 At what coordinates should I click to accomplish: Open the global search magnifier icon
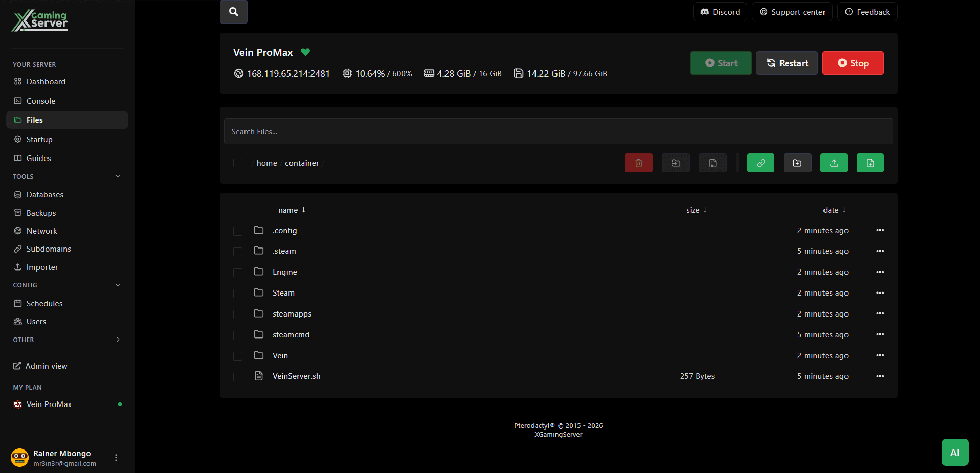coord(233,11)
